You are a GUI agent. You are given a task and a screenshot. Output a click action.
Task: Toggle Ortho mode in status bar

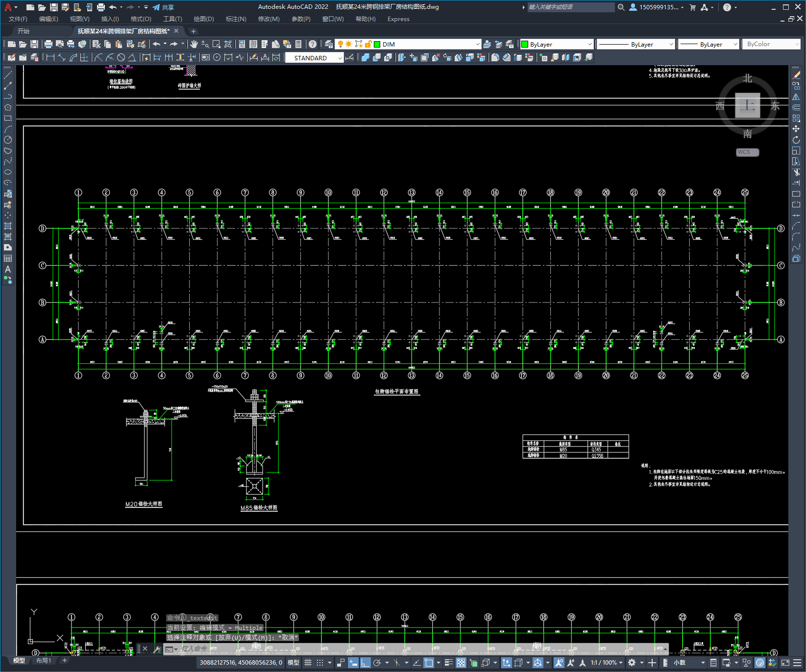point(366,663)
